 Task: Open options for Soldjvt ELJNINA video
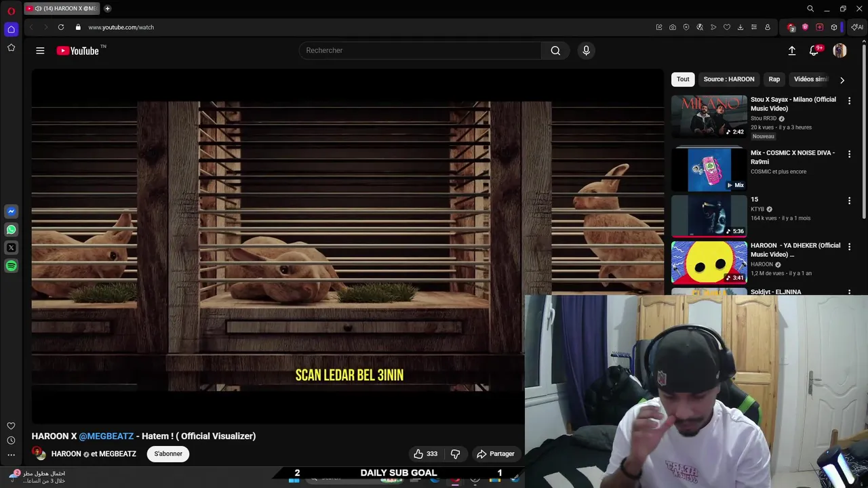click(x=849, y=292)
